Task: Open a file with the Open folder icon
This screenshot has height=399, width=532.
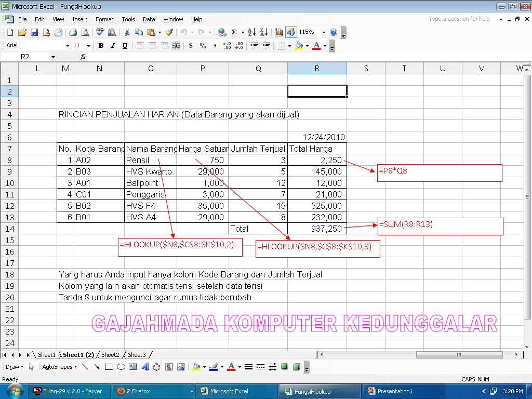Action: click(x=22, y=32)
